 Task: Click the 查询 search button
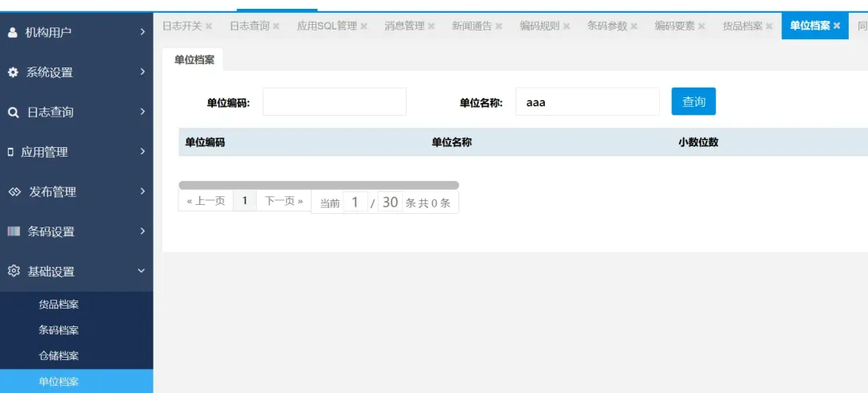tap(694, 101)
